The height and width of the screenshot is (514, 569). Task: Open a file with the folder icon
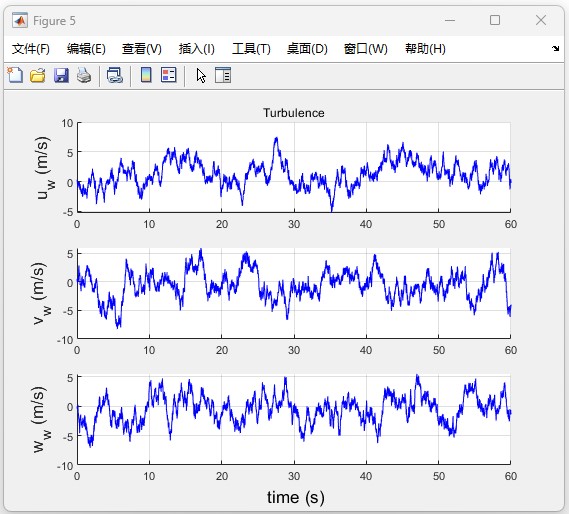(38, 76)
